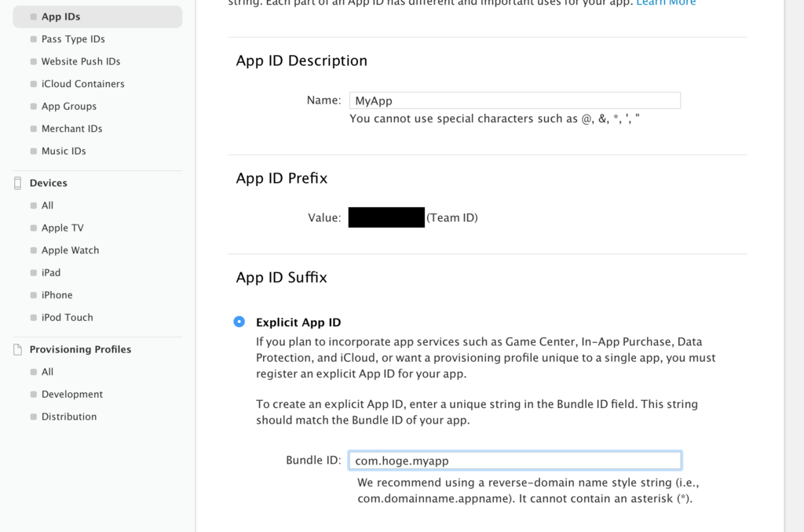Click the bullet icon beside Distribution

pos(33,417)
